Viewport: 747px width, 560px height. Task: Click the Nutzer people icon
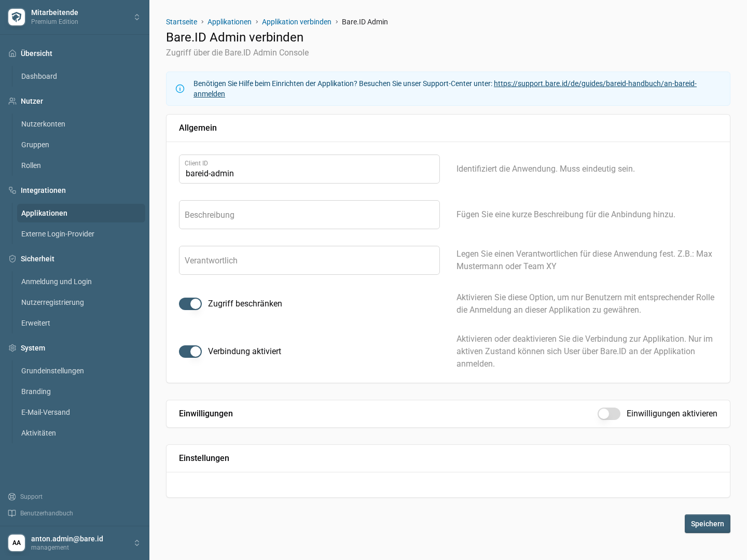point(12,101)
